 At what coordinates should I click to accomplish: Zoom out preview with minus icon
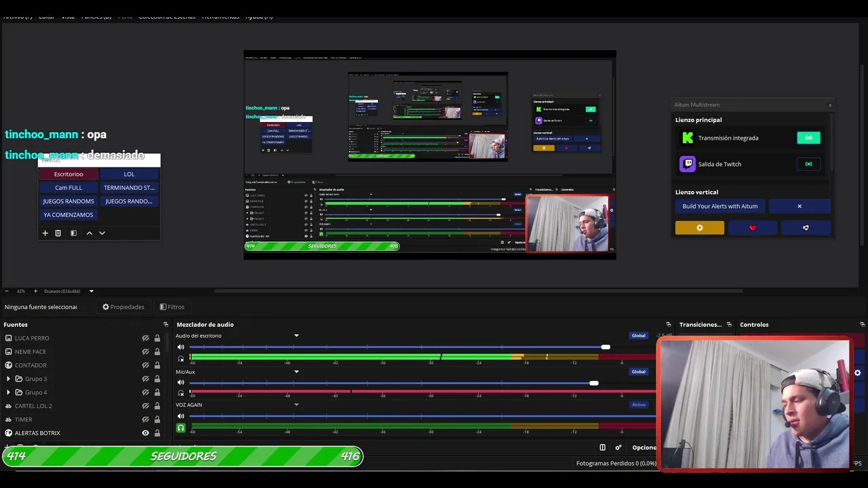tap(7, 291)
